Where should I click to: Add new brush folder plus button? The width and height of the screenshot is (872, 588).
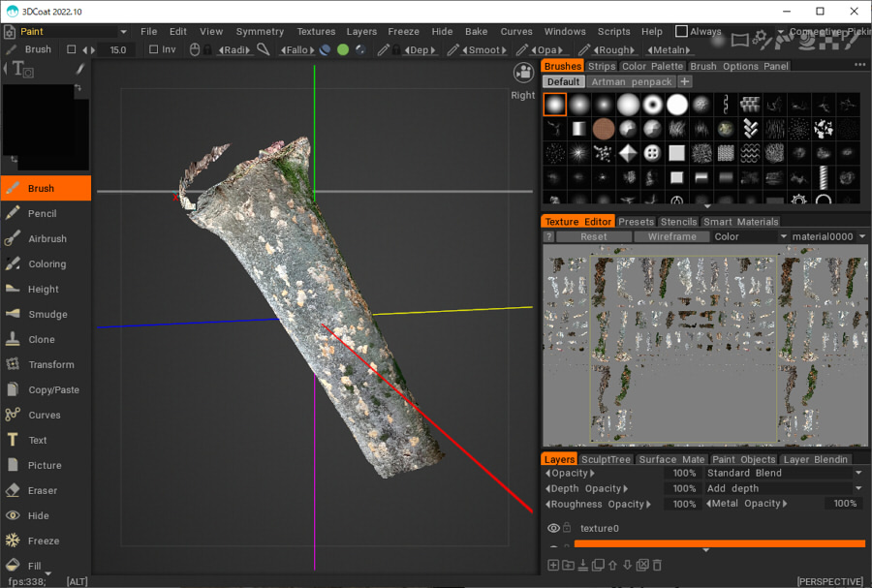(685, 81)
